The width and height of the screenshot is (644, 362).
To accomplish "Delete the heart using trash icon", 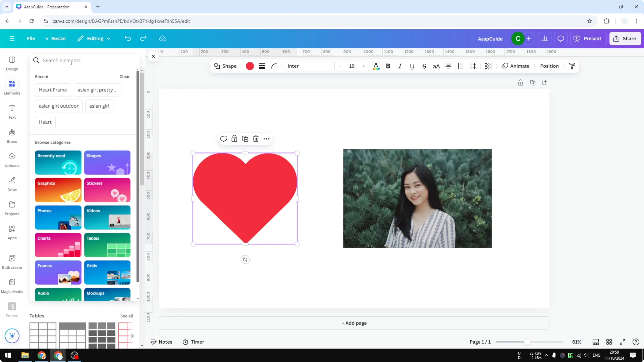I will 255,139.
